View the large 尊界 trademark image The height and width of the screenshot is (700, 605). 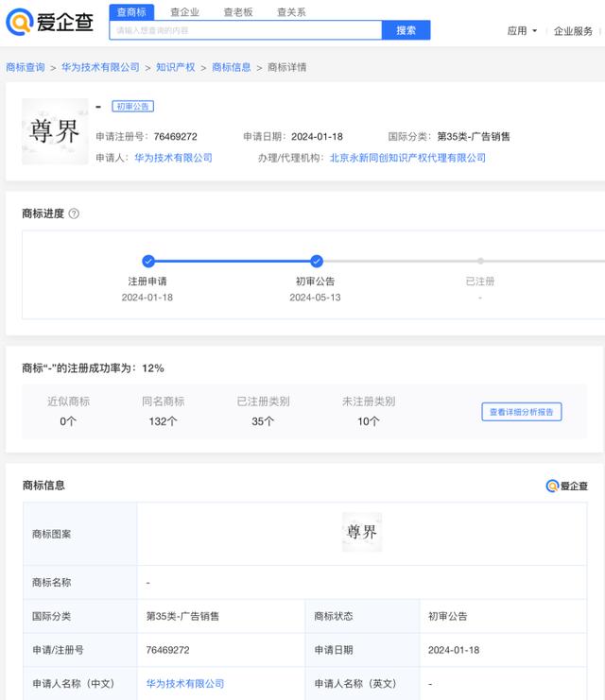[x=55, y=131]
